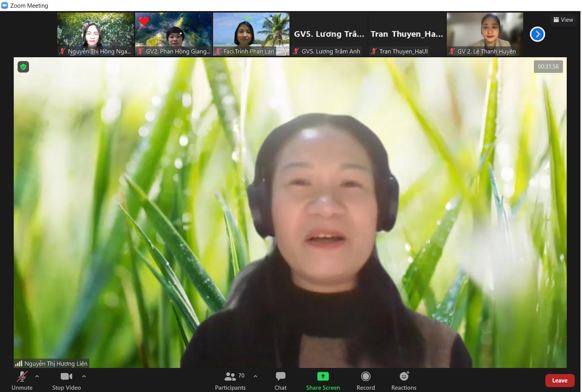Stop Video camera toggle
This screenshot has height=392, width=582.
[66, 376]
